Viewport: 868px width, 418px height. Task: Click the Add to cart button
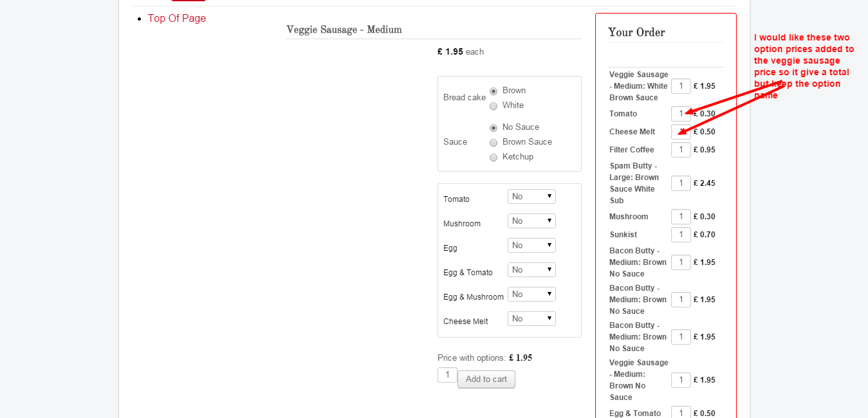486,379
